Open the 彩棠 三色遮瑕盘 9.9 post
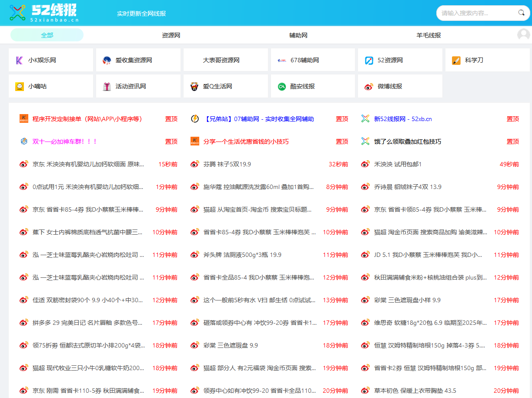The height and width of the screenshot is (398, 532). tap(231, 345)
